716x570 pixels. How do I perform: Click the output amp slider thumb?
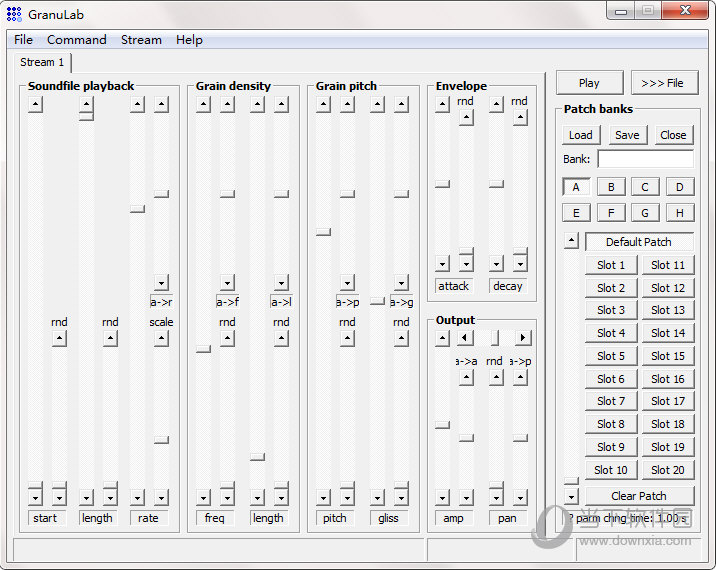(x=442, y=424)
